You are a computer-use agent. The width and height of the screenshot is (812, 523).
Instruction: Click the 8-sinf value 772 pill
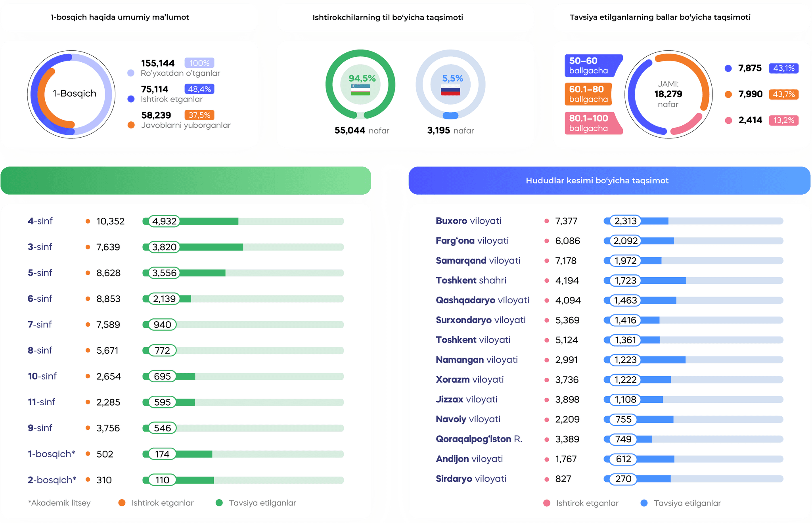click(x=162, y=351)
